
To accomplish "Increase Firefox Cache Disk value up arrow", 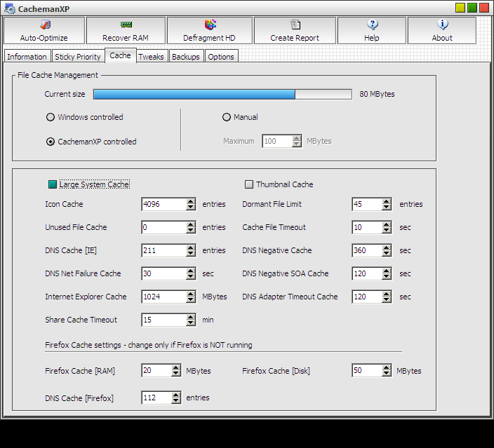I will (x=386, y=367).
